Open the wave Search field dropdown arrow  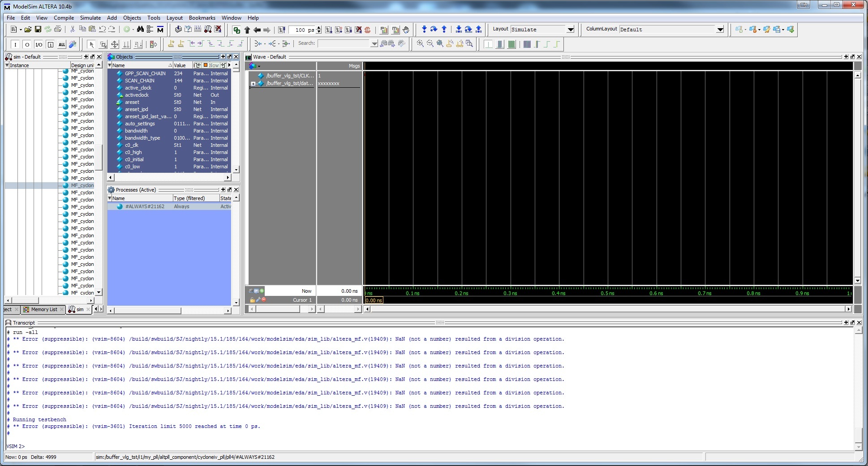point(374,43)
